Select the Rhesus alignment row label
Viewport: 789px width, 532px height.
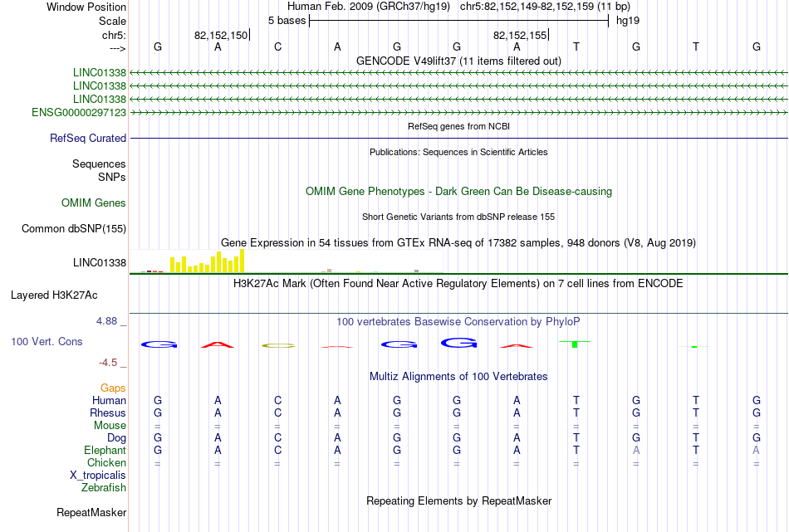(x=108, y=412)
